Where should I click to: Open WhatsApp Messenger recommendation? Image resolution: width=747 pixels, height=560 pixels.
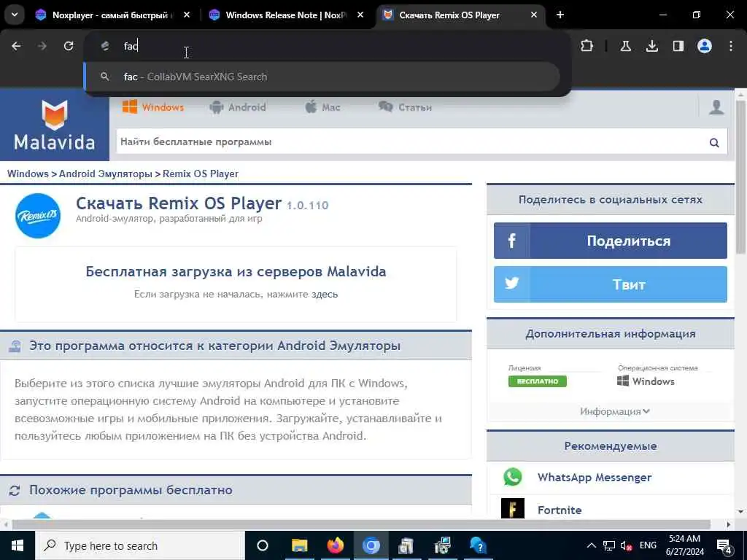(x=594, y=477)
